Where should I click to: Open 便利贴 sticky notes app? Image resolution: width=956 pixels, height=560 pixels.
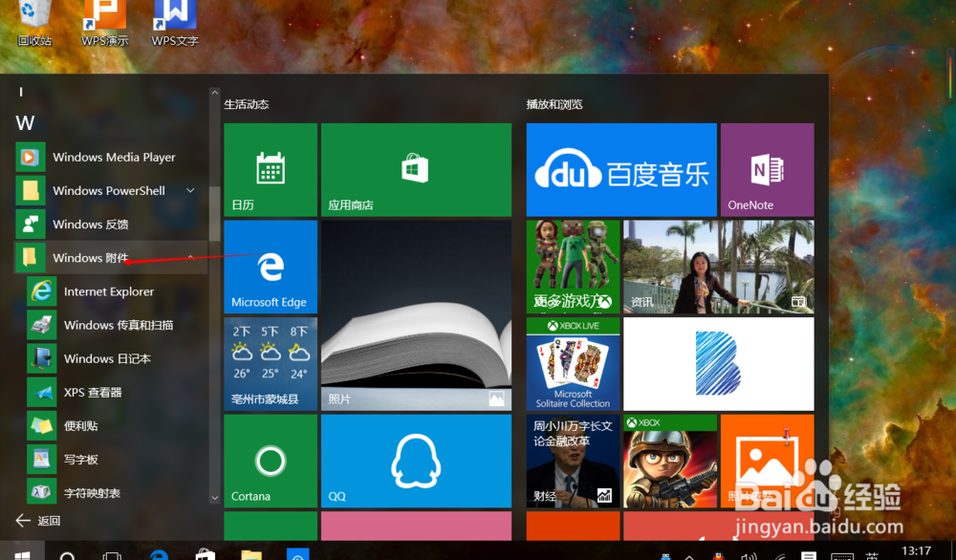pos(116,425)
